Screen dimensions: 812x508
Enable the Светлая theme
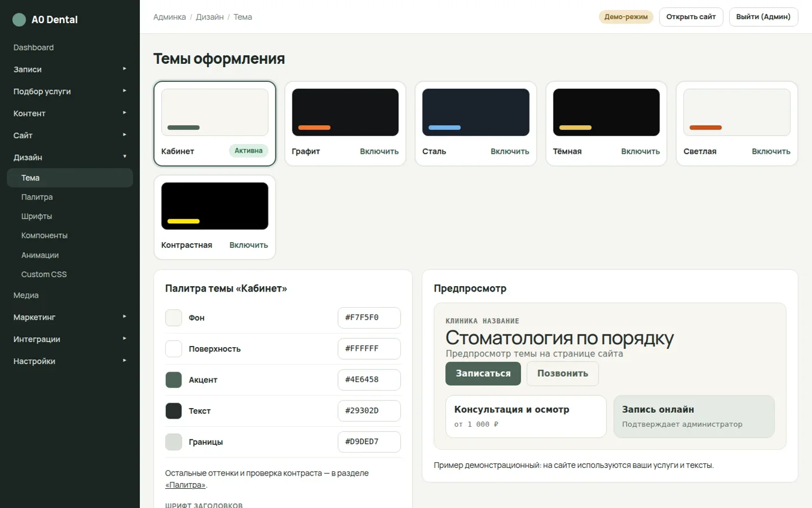coord(771,152)
